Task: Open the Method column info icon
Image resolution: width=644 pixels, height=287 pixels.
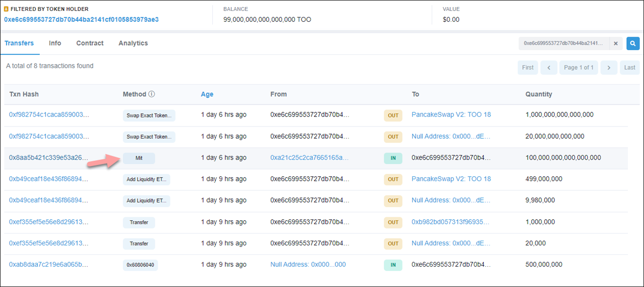Action: pos(152,94)
